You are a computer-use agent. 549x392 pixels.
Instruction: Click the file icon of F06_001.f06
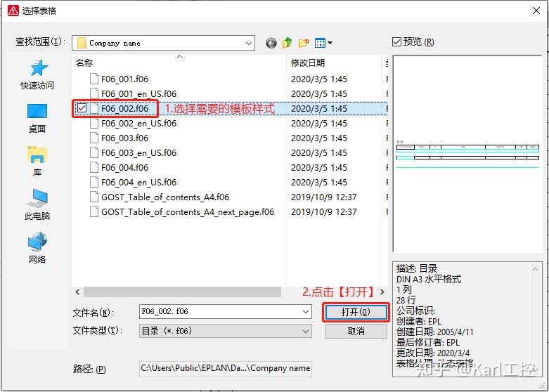(93, 79)
